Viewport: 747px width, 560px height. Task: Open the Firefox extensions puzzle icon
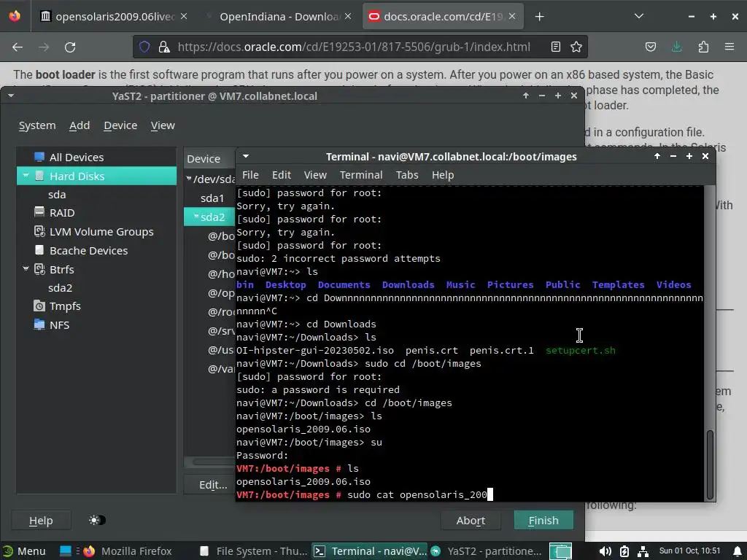point(703,47)
